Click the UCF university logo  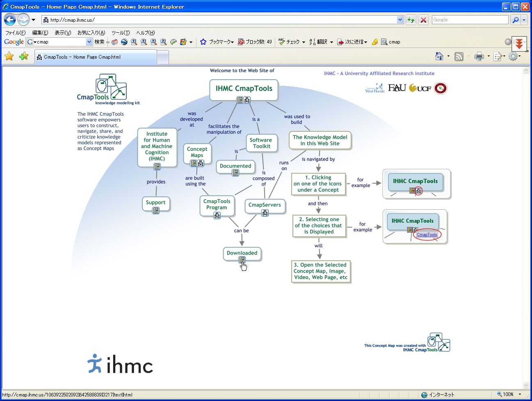(x=420, y=88)
